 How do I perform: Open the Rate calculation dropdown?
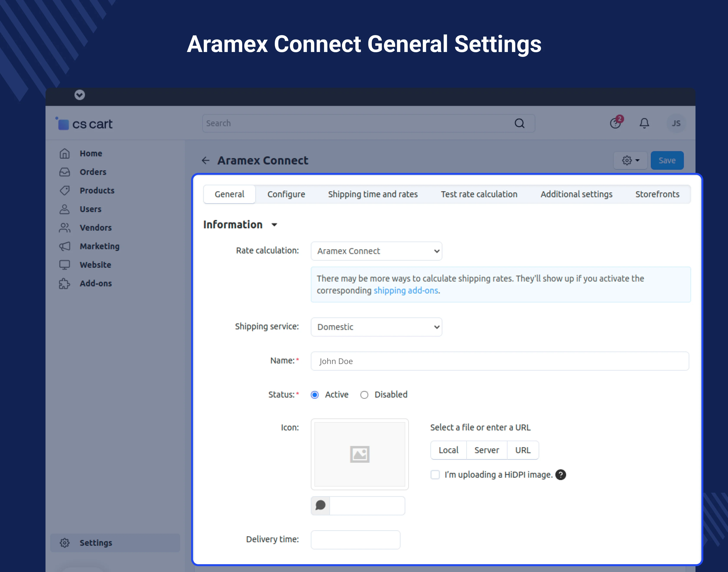point(376,251)
